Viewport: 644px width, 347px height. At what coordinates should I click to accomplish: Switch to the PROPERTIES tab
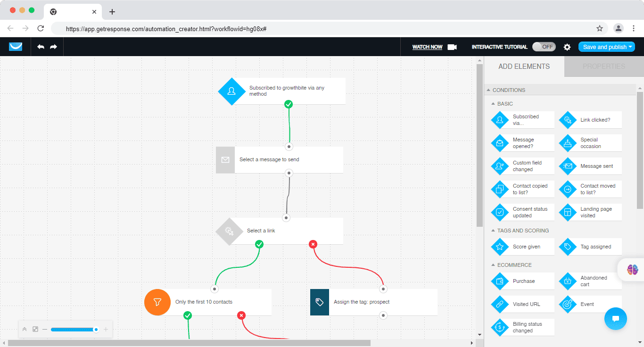[603, 66]
